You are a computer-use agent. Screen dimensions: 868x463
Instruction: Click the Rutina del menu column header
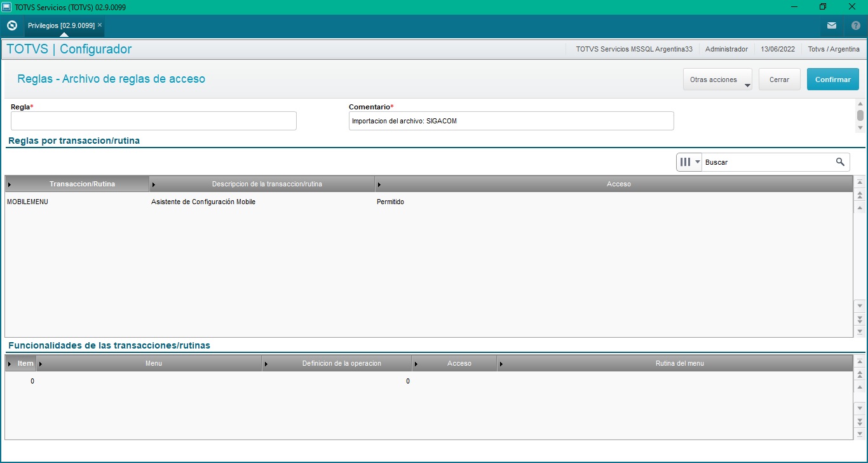675,363
